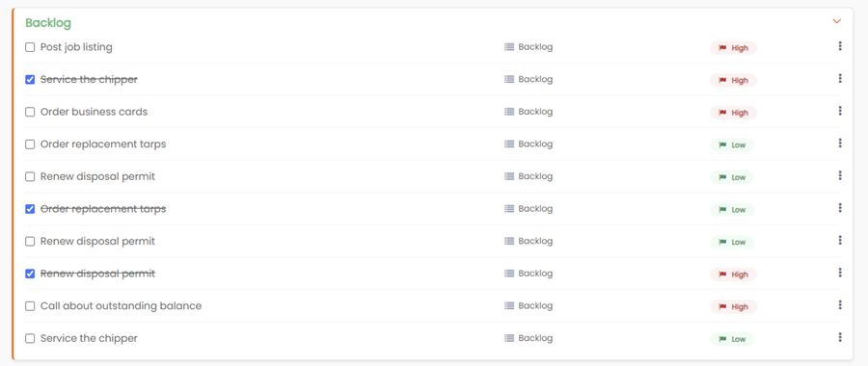Click the Backlog list icon in Post job listing row
The width and height of the screenshot is (868, 366).
[x=509, y=47]
